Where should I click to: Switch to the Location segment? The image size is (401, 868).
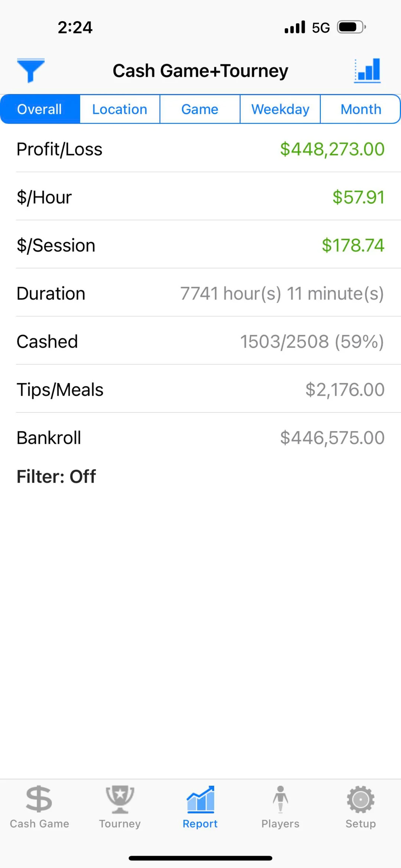pyautogui.click(x=120, y=109)
